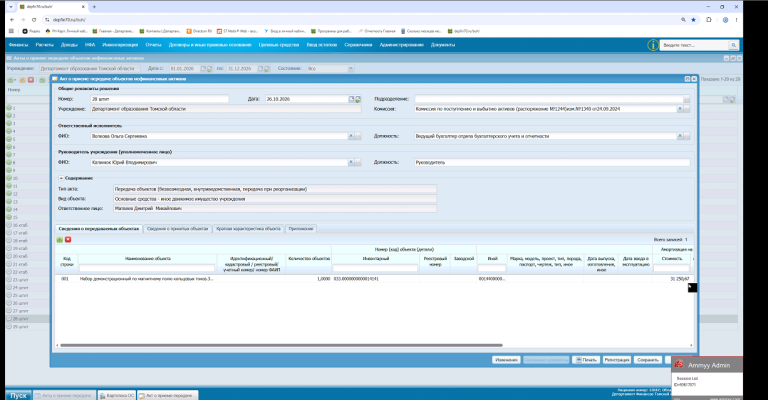Click filter box under 'Инвентарный' column
The image size is (768, 400).
pos(375,268)
